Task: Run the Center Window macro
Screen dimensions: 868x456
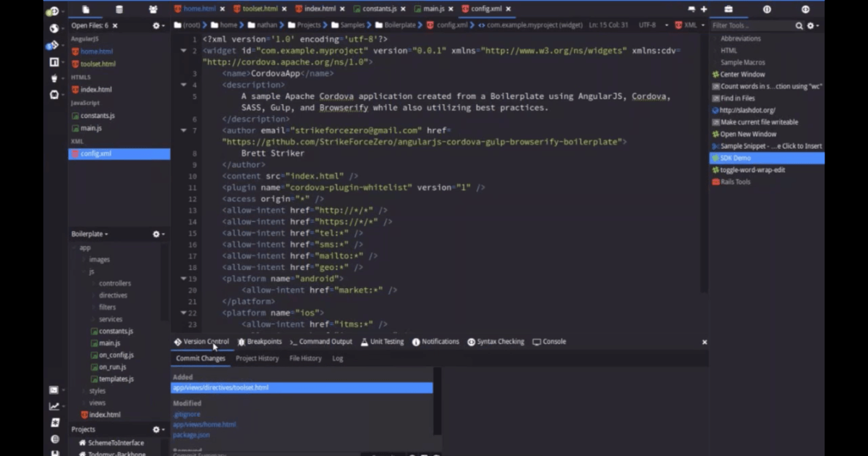Action: coord(738,75)
